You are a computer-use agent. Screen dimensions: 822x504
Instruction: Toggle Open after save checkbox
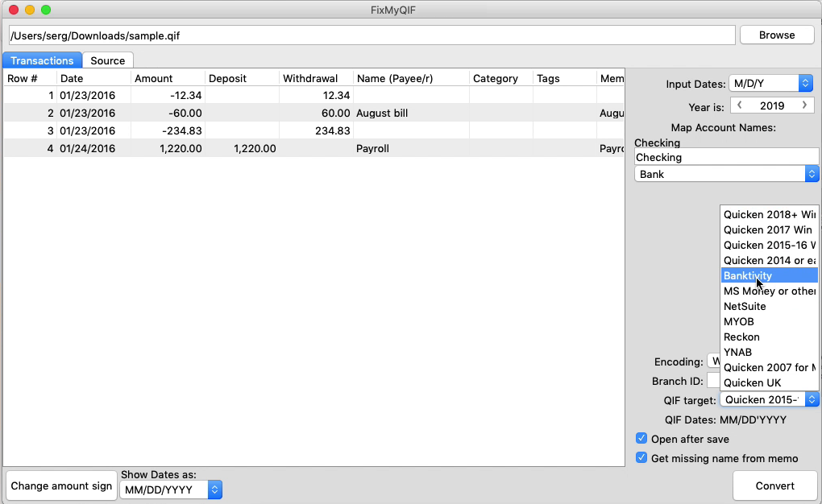tap(641, 438)
